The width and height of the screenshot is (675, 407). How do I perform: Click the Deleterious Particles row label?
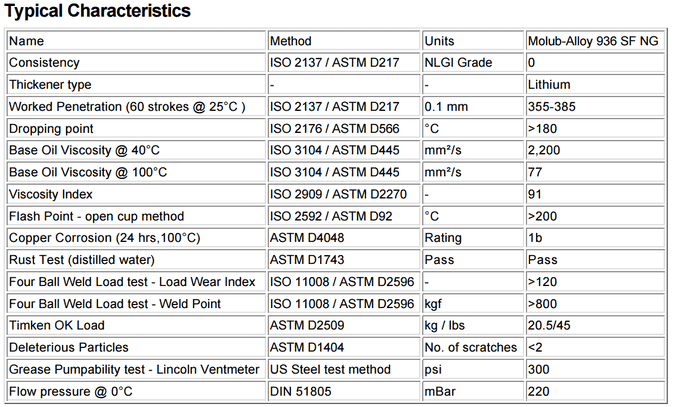[x=68, y=347]
